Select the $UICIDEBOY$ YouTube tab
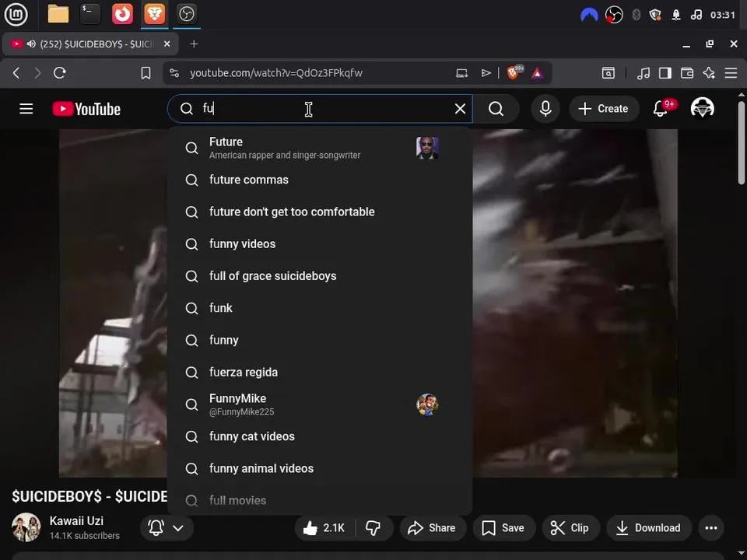This screenshot has width=747, height=560. [90, 44]
